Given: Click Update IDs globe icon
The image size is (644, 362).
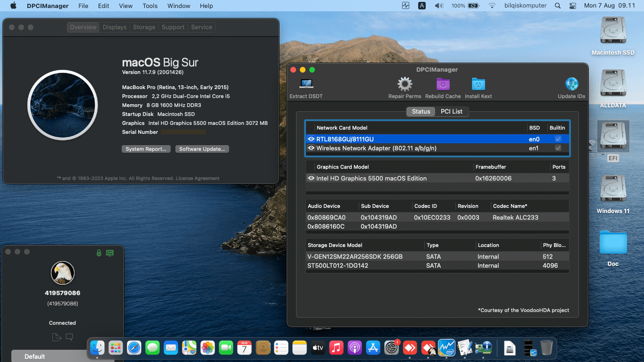Looking at the screenshot, I should [x=571, y=84].
